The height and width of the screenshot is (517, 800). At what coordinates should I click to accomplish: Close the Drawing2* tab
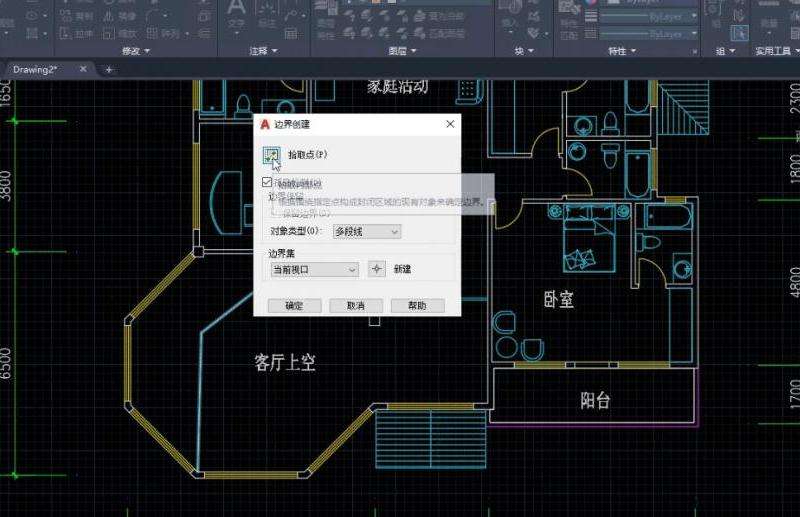pos(83,69)
